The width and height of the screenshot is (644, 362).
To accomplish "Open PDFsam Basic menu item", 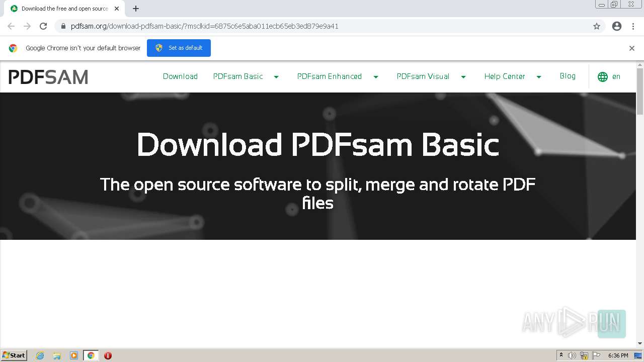I will click(x=238, y=76).
